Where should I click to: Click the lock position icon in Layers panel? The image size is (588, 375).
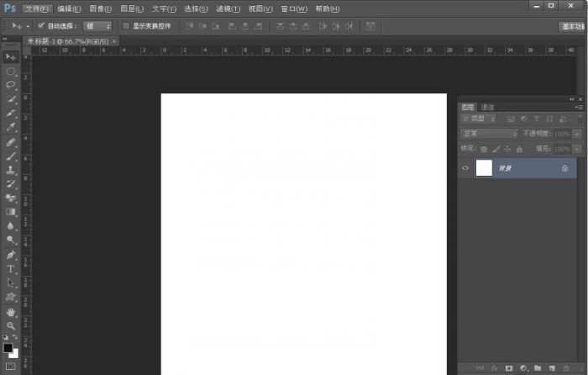point(509,149)
